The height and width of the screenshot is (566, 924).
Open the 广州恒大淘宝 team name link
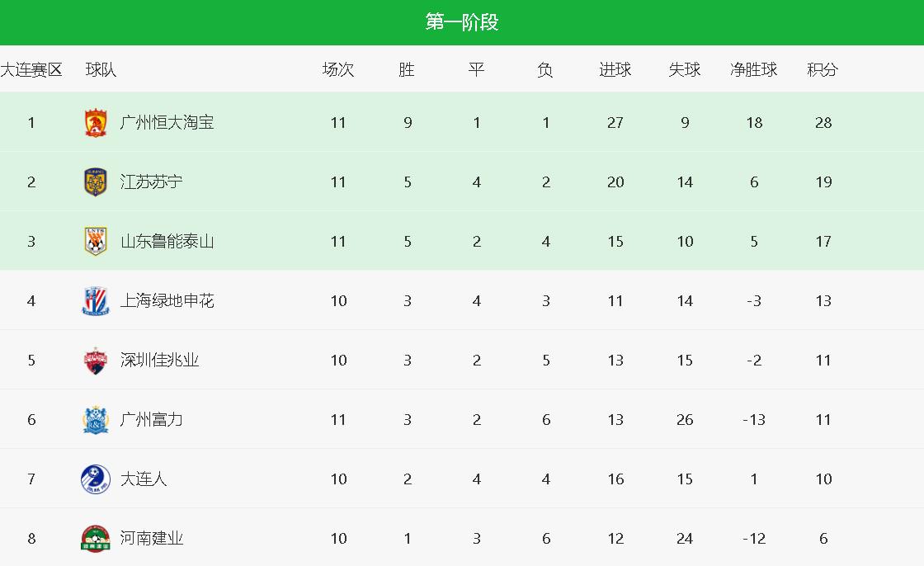167,123
